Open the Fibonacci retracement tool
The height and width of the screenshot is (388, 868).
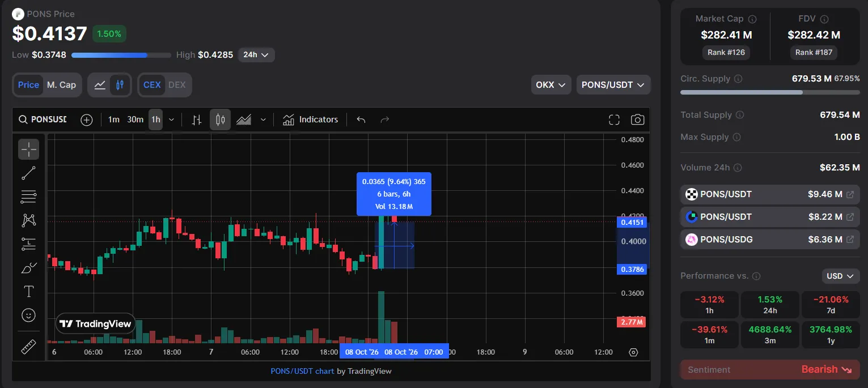29,197
